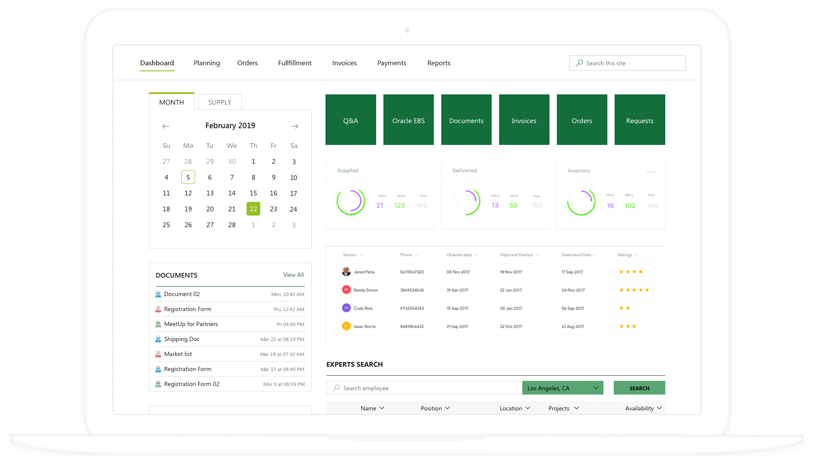Click Isaac Norris's yellow avatar icon

click(346, 326)
